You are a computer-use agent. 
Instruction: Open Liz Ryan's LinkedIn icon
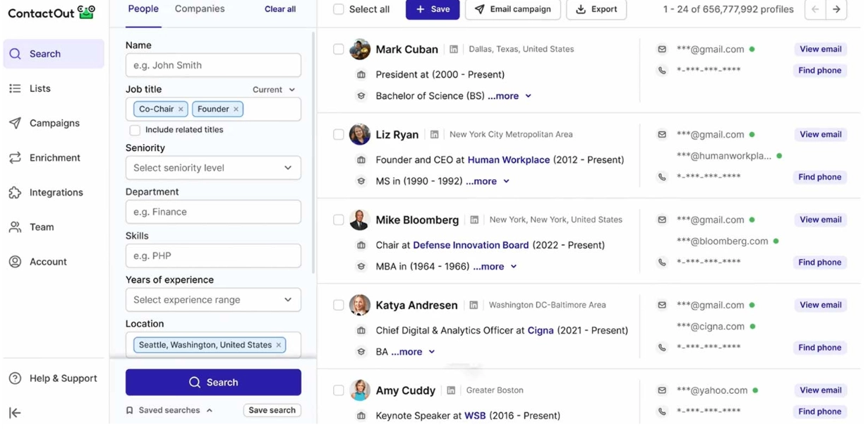(x=434, y=136)
